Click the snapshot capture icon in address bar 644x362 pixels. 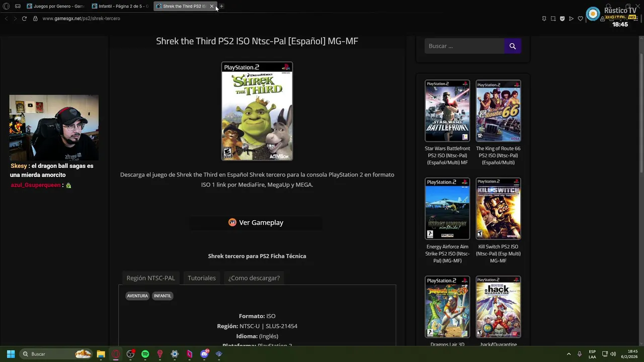pyautogui.click(x=553, y=19)
